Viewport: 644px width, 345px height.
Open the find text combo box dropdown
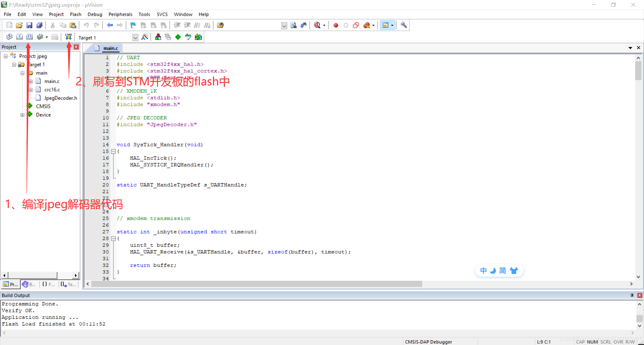[x=284, y=26]
